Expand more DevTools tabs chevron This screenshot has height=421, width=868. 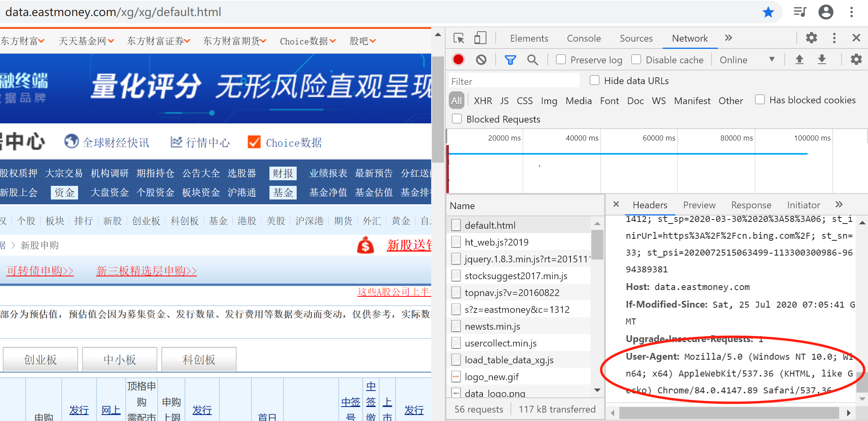tap(728, 38)
